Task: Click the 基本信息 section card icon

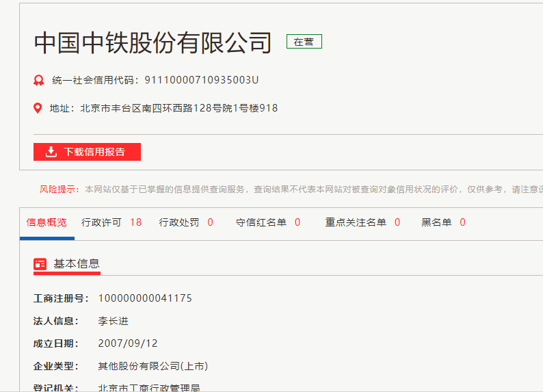Action: tap(40, 264)
